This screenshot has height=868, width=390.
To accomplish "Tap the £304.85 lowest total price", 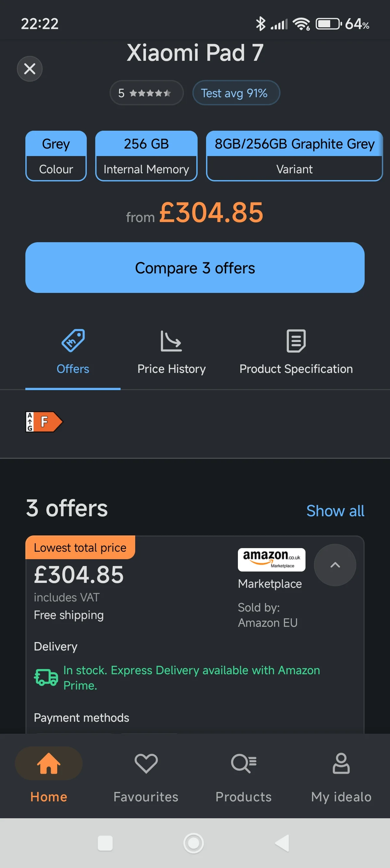I will tap(79, 574).
